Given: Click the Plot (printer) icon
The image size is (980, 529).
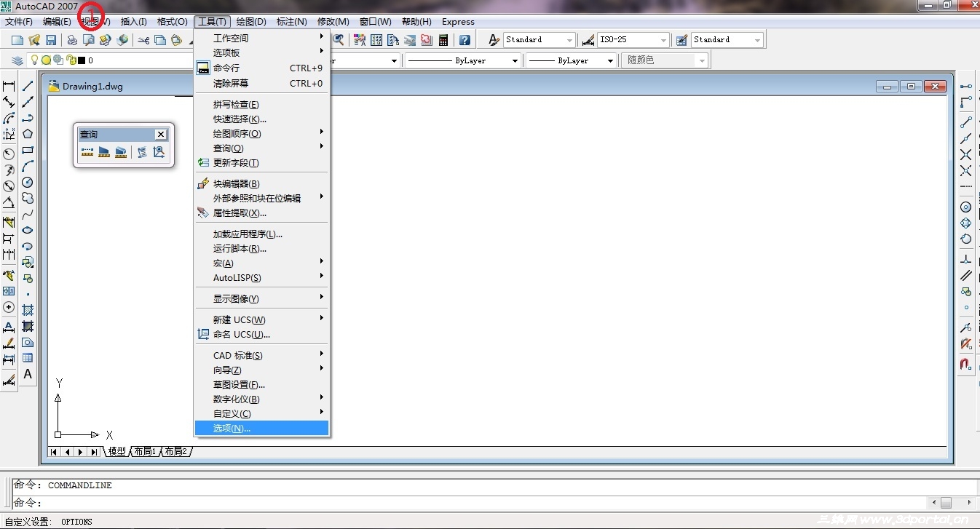Looking at the screenshot, I should tap(72, 40).
